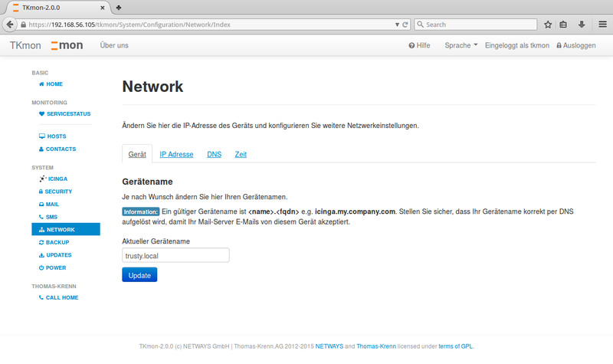The height and width of the screenshot is (364, 613).
Task: Click the browser back arrow button
Action: click(10, 25)
